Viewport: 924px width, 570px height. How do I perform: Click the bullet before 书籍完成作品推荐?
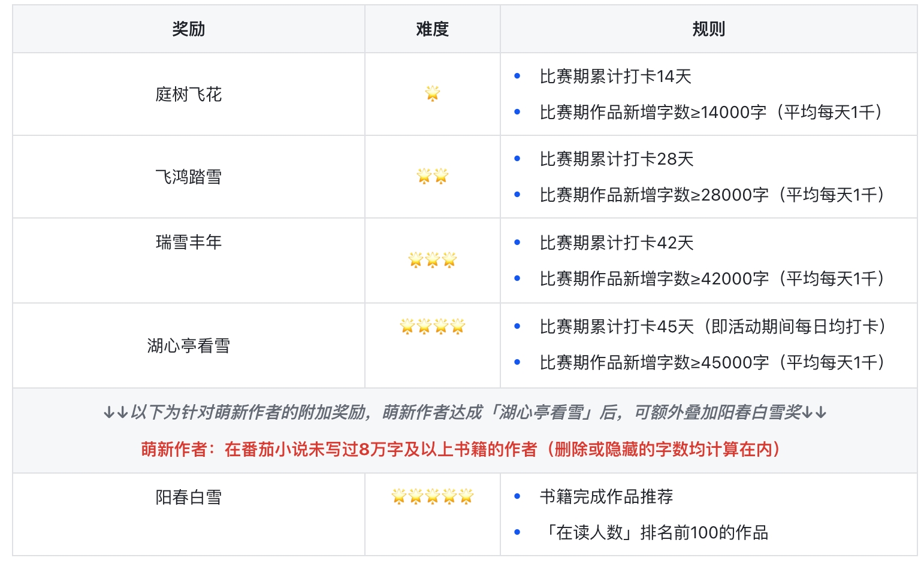[x=517, y=497]
